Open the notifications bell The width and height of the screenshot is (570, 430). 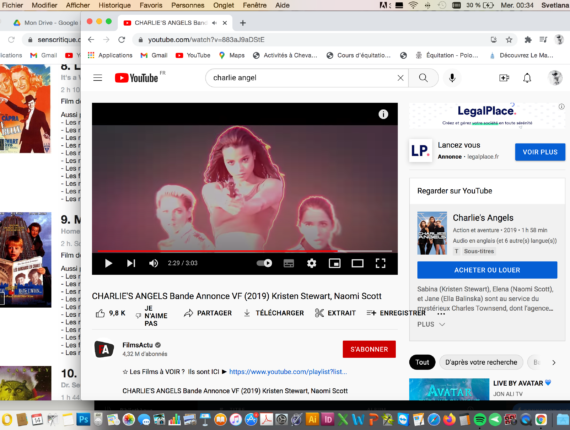coord(527,78)
